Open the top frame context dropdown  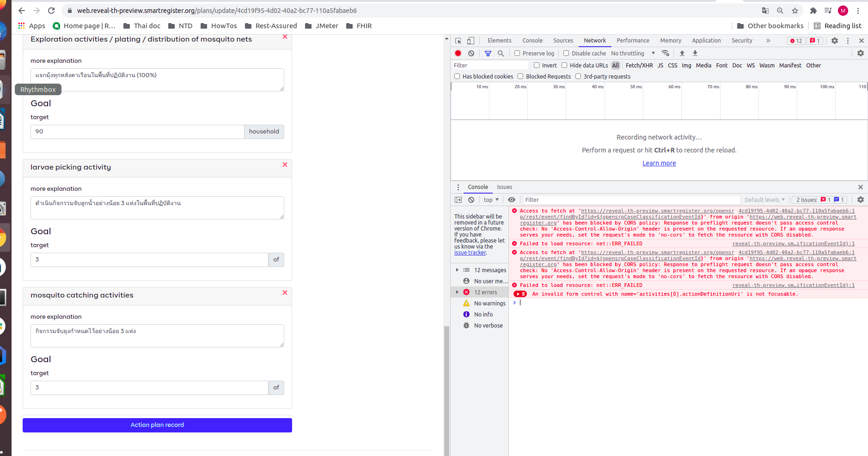point(491,200)
